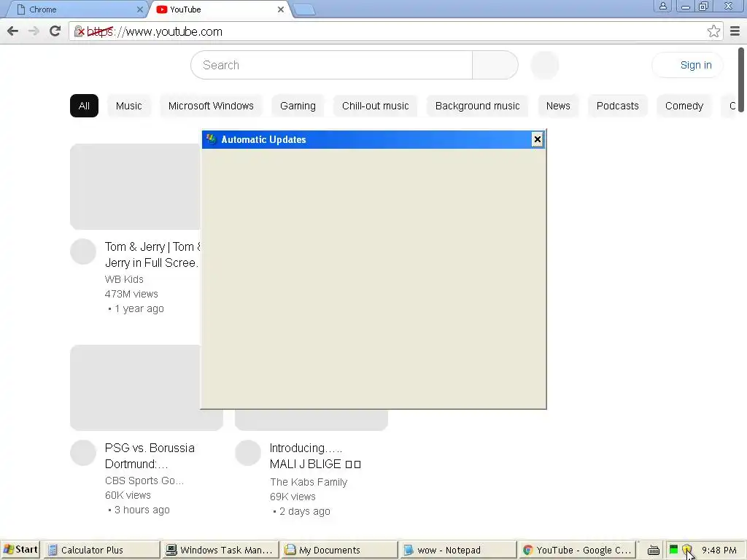Bookmark this page with the star icon
This screenshot has height=560, width=747.
(713, 31)
